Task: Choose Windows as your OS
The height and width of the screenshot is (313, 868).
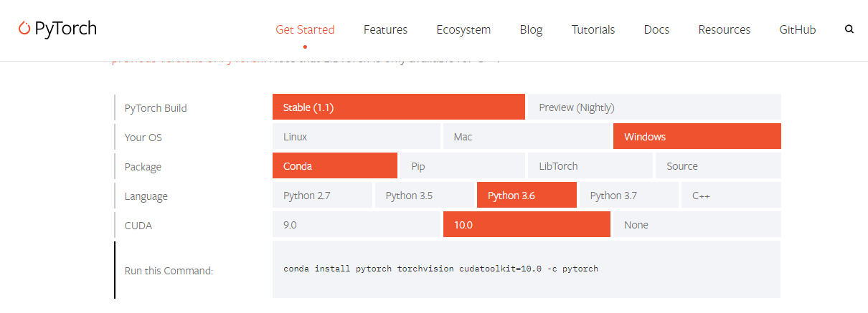Action: pos(697,136)
